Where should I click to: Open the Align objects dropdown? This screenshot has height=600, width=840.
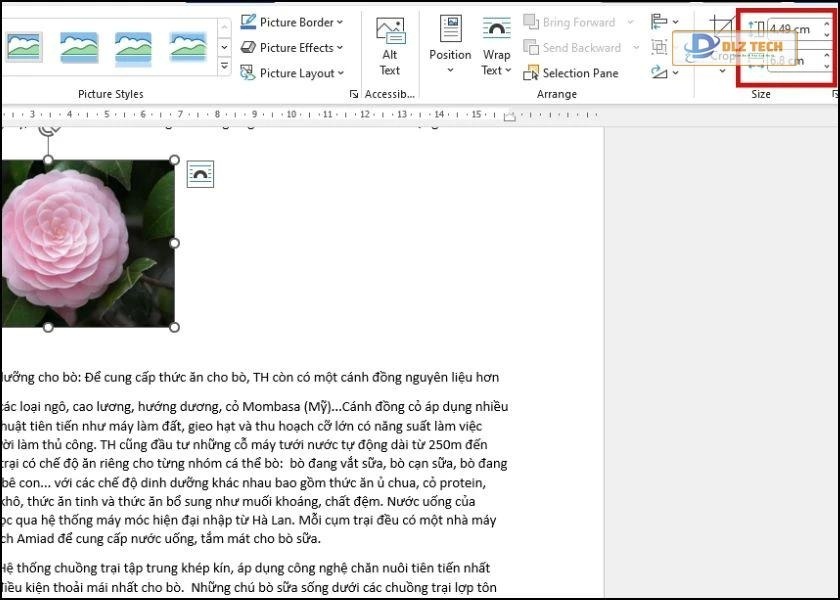pos(663,22)
